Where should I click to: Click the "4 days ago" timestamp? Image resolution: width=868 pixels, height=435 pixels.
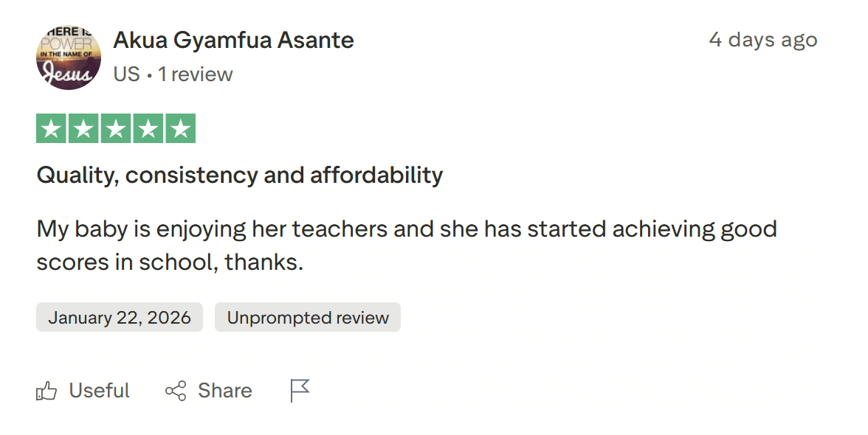tap(763, 40)
